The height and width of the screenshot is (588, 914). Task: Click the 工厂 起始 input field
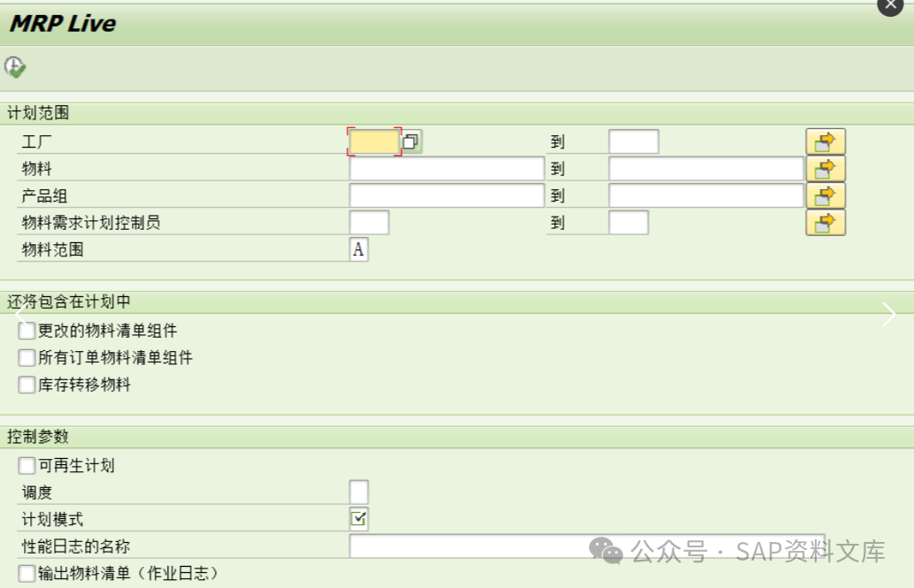click(x=376, y=141)
